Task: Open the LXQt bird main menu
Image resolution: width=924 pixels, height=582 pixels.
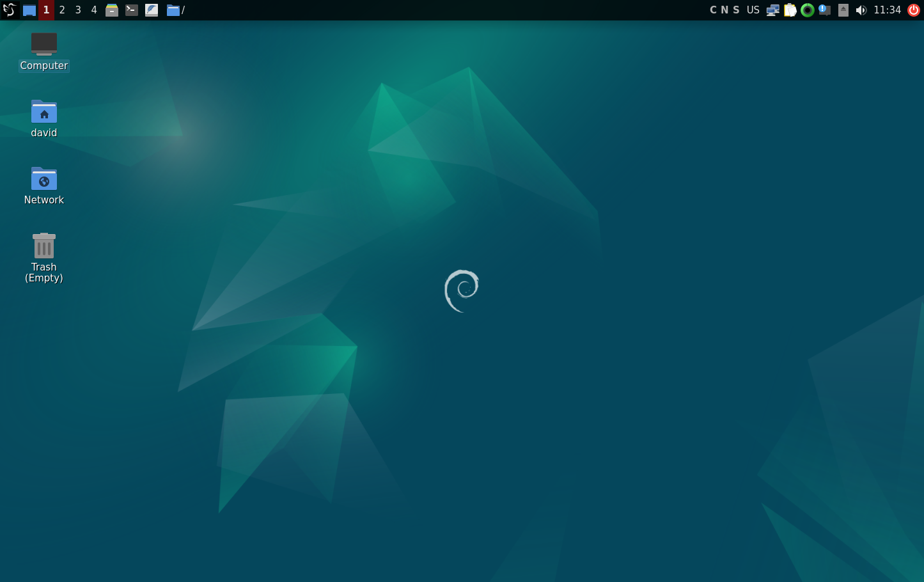Action: pos(9,10)
